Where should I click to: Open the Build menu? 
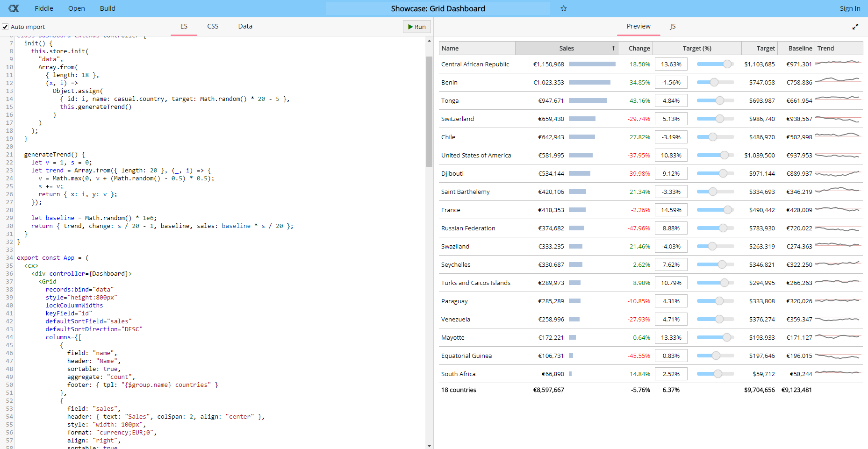tap(108, 8)
